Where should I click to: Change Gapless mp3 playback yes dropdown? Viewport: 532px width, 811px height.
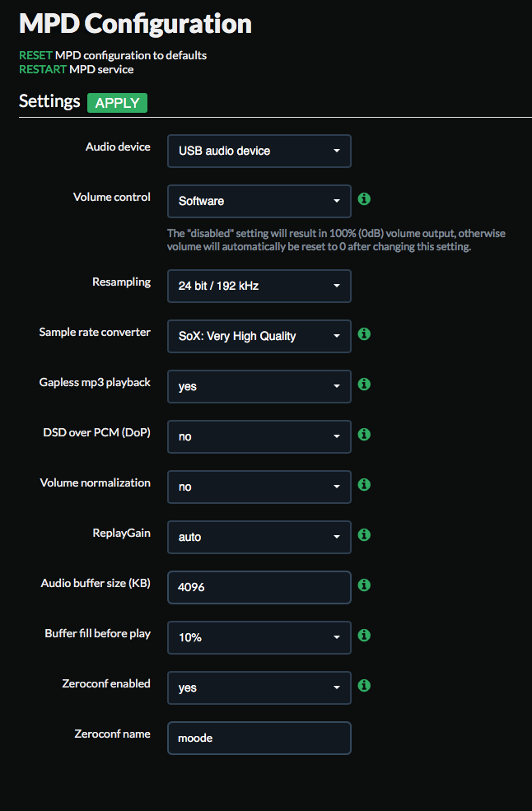(259, 386)
